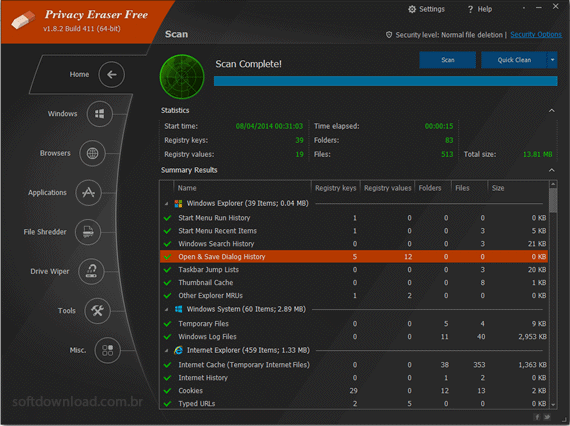This screenshot has width=570, height=426.
Task: Click the green radar scan icon
Action: 182,77
